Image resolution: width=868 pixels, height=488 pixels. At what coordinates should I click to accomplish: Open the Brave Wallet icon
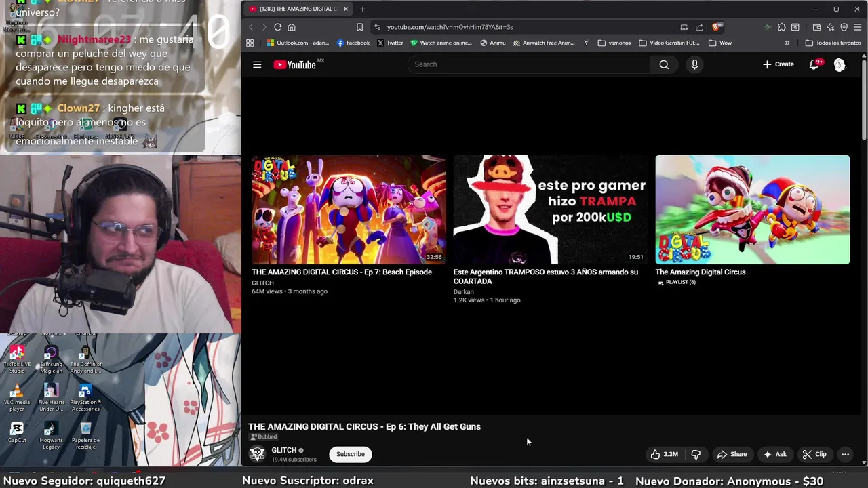coord(816,27)
